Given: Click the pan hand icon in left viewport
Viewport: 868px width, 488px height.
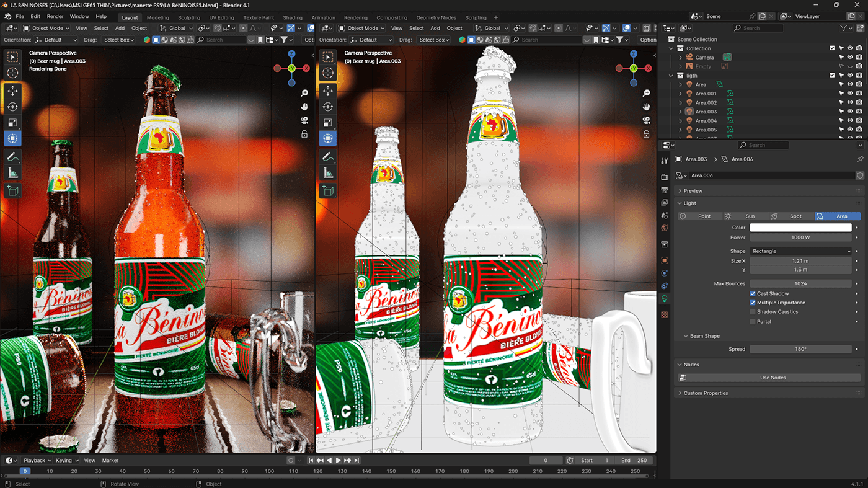Looking at the screenshot, I should coord(304,107).
